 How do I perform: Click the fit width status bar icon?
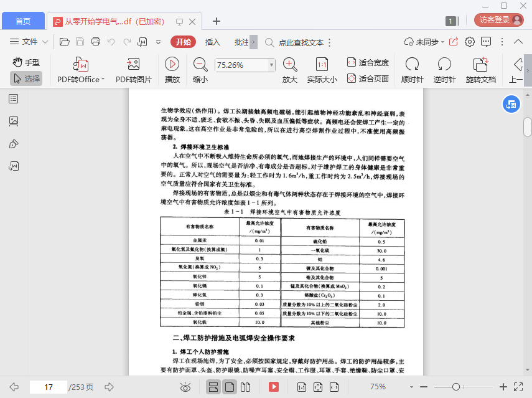pyautogui.click(x=334, y=387)
